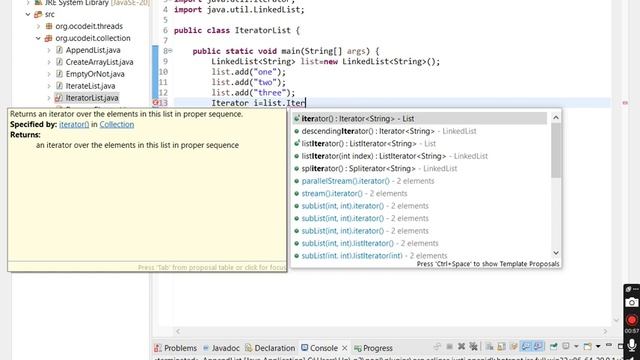This screenshot has width=640, height=360.
Task: Mute the recorder microphone
Action: coord(631,346)
